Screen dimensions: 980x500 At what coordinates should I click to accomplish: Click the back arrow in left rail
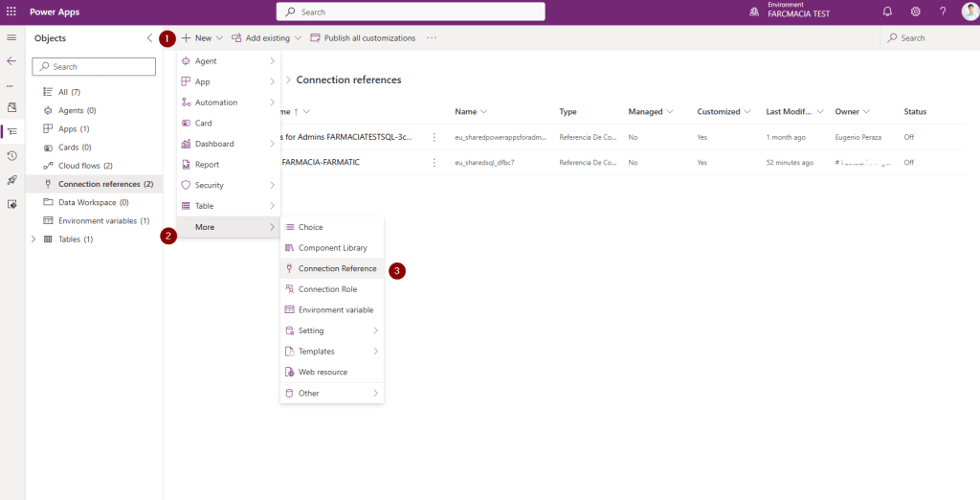(11, 60)
